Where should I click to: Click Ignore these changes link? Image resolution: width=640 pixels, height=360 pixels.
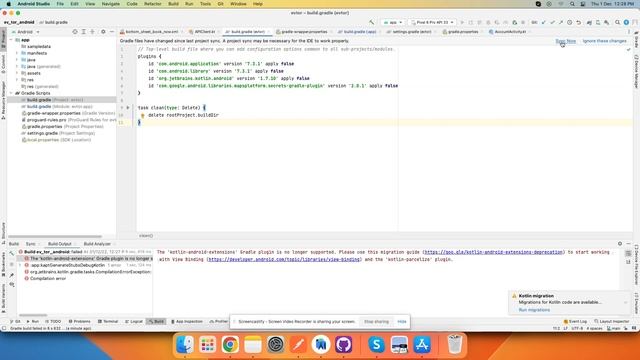click(x=604, y=41)
